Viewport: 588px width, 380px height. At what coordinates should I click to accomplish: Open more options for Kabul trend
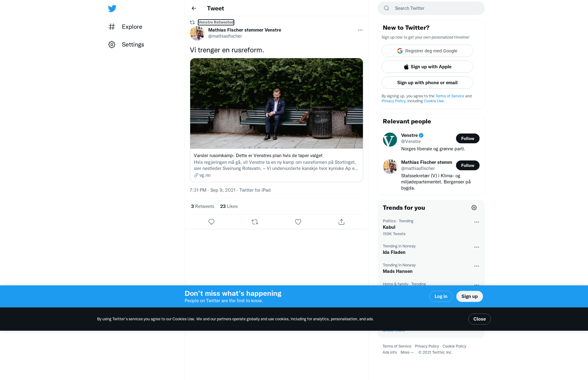(477, 222)
